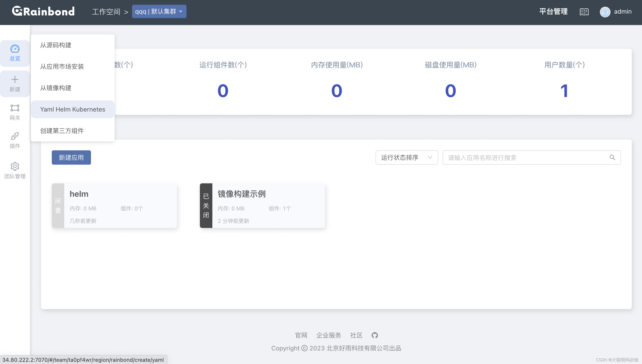Open 平台管理 in top bar
Viewport: 642px width, 364px height.
pyautogui.click(x=553, y=12)
